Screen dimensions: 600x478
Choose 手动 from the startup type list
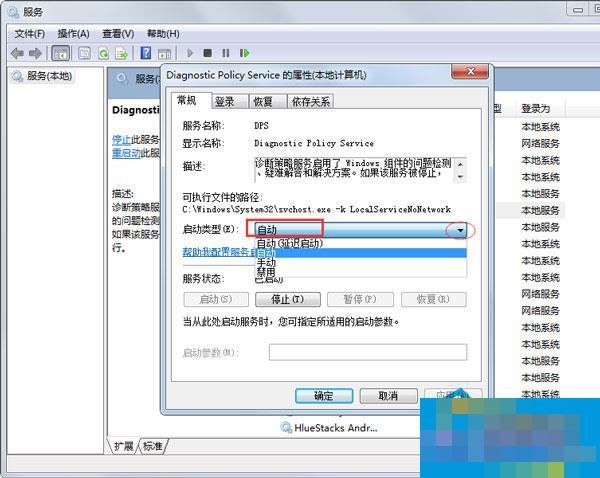click(360, 262)
